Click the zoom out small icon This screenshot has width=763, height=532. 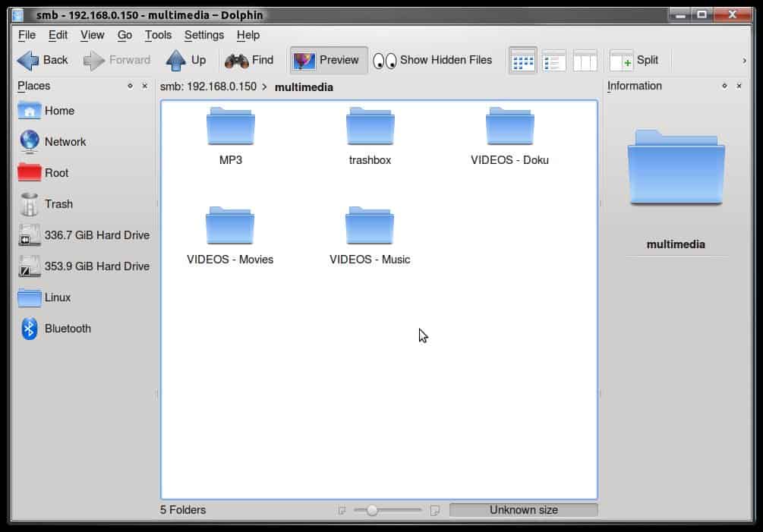(x=342, y=510)
